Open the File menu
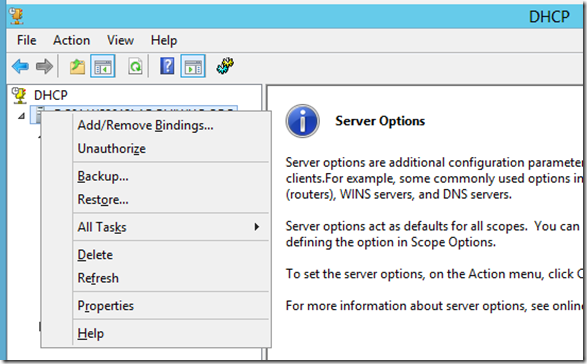The width and height of the screenshot is (587, 364). click(27, 40)
